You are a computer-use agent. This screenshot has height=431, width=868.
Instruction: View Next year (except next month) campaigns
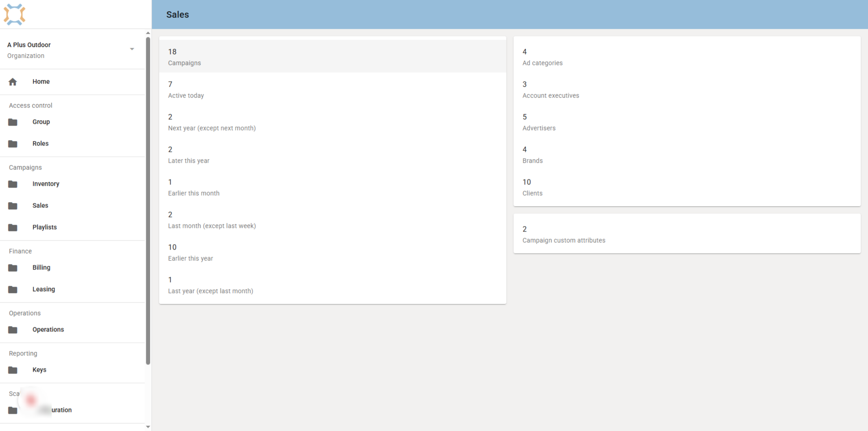pyautogui.click(x=333, y=121)
